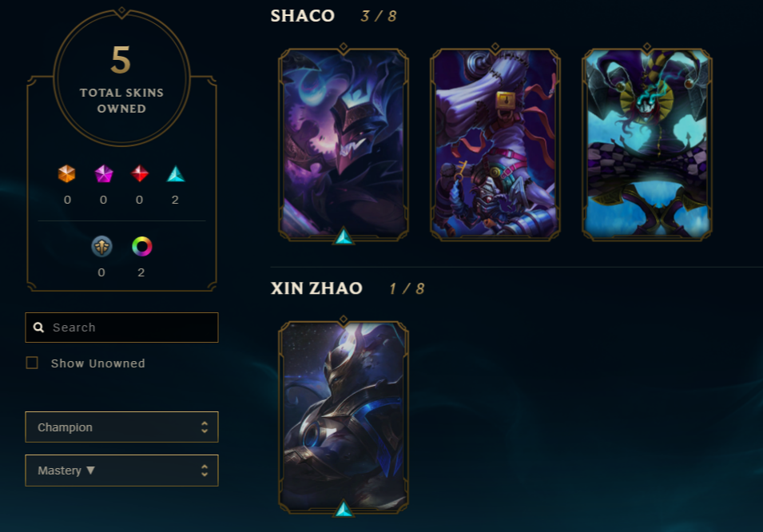Click the search magnifier icon
Screen dimensions: 763x532
tap(38, 327)
